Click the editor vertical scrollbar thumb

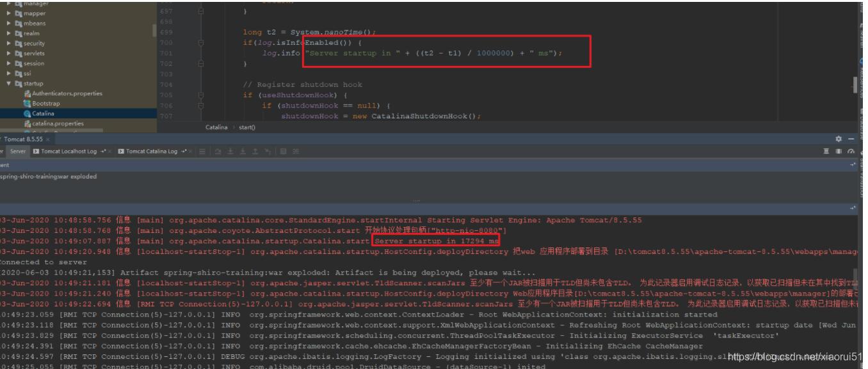(854, 84)
